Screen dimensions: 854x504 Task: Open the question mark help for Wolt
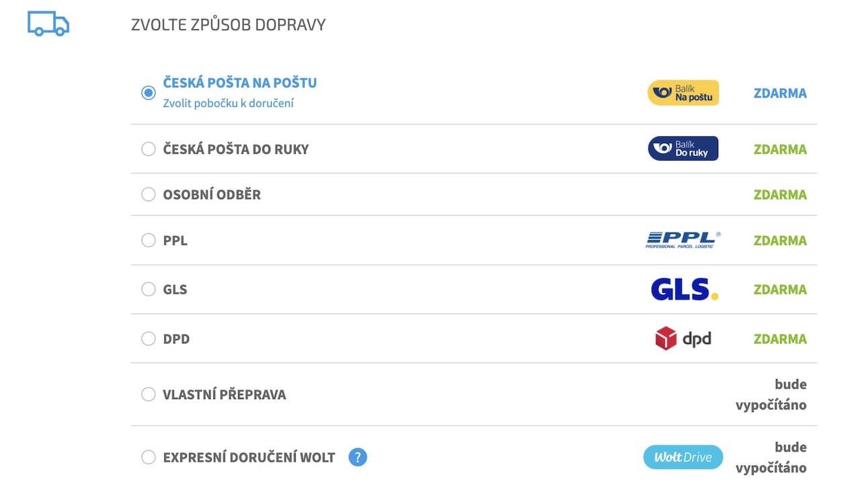tap(358, 458)
